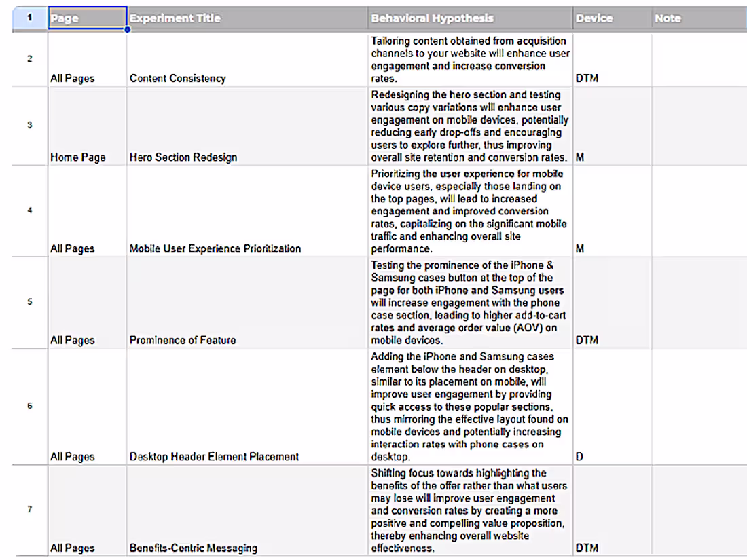
Task: Select the Note header cell
Action: click(x=699, y=18)
